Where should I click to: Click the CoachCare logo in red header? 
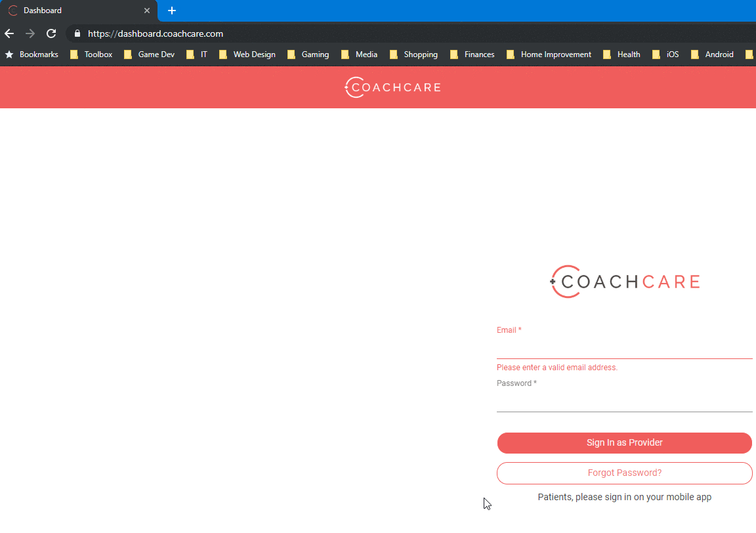(x=392, y=87)
